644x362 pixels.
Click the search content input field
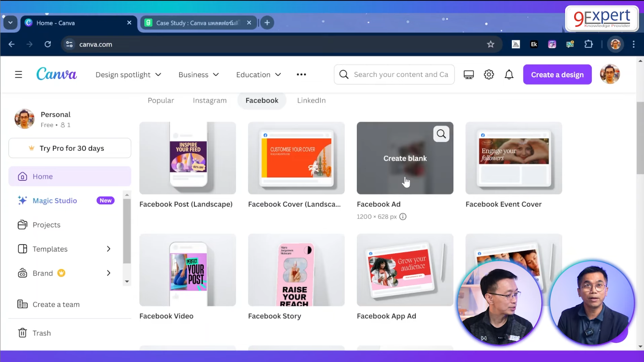pos(394,74)
